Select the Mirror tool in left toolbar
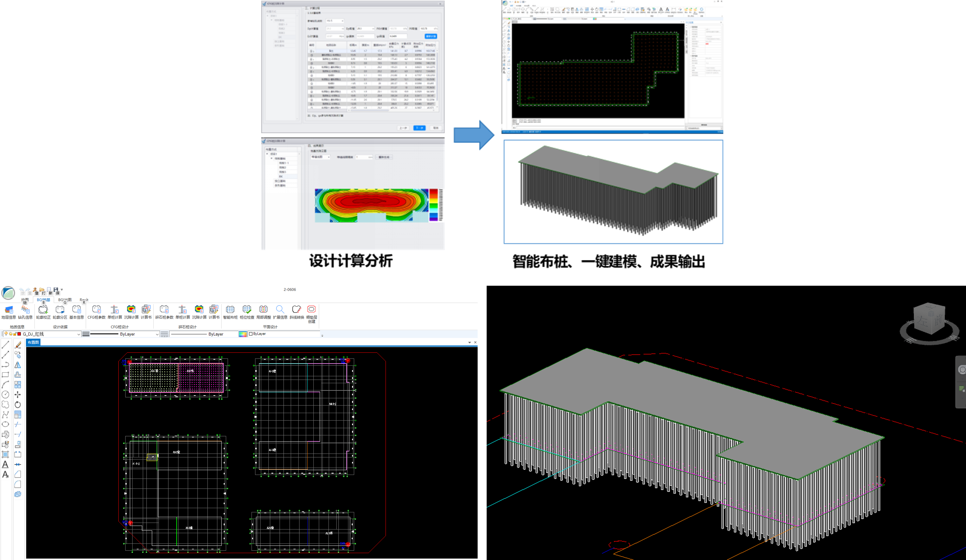 tap(18, 365)
